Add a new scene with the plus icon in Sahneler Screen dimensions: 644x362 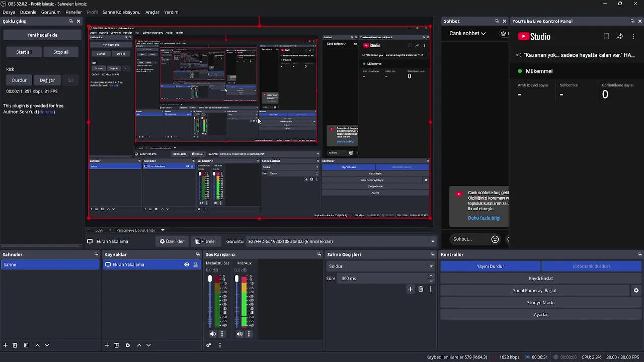(x=6, y=345)
